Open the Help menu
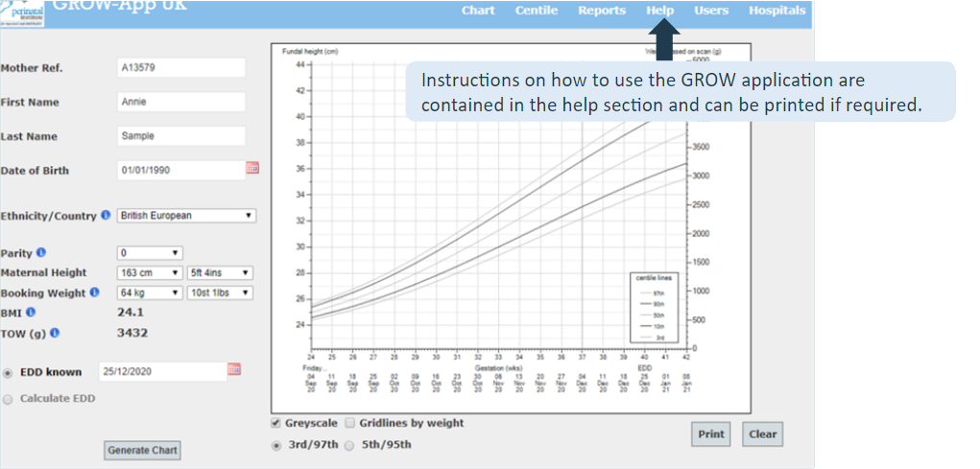This screenshot has height=469, width=980. [x=660, y=11]
